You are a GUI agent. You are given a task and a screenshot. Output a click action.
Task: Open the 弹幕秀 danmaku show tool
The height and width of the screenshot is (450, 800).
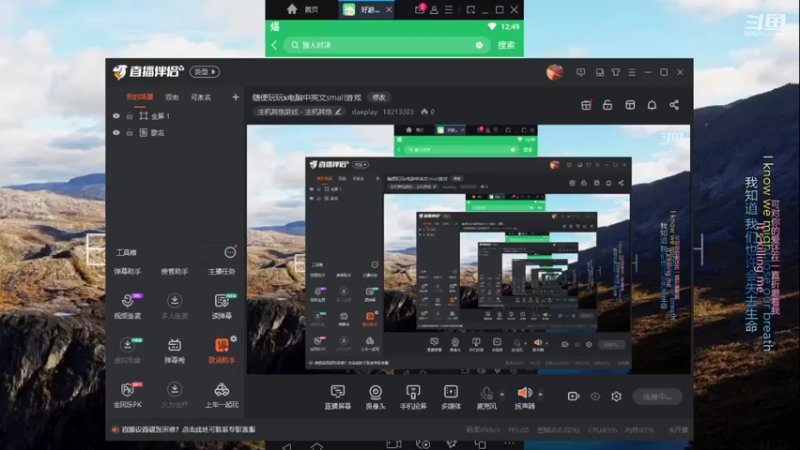tap(174, 350)
